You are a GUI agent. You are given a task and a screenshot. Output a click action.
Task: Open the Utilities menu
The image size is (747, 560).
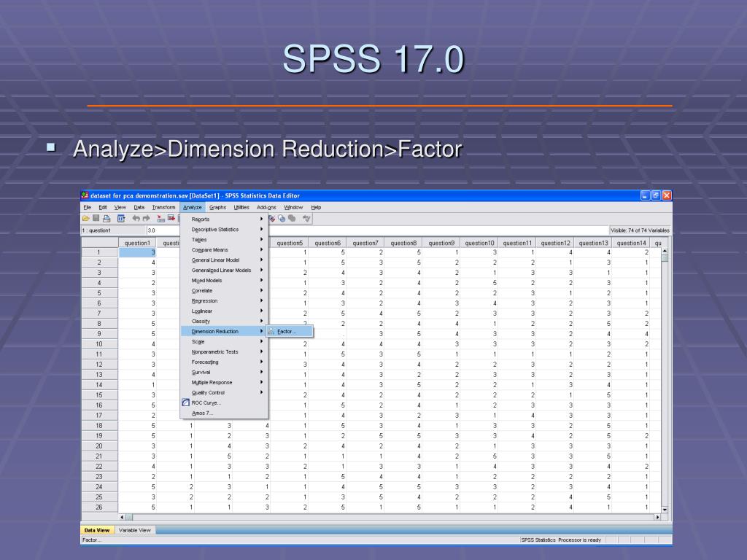[241, 207]
